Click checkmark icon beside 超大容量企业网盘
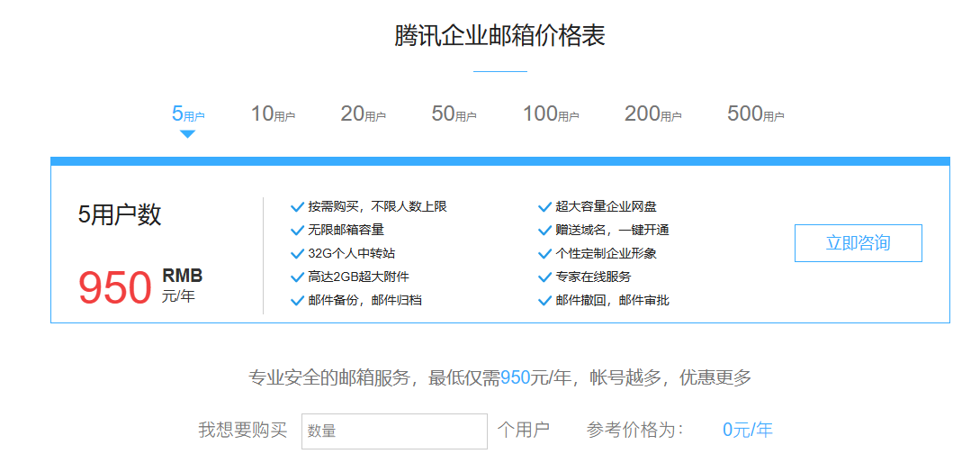Viewport: 980px width, 472px height. [x=544, y=207]
